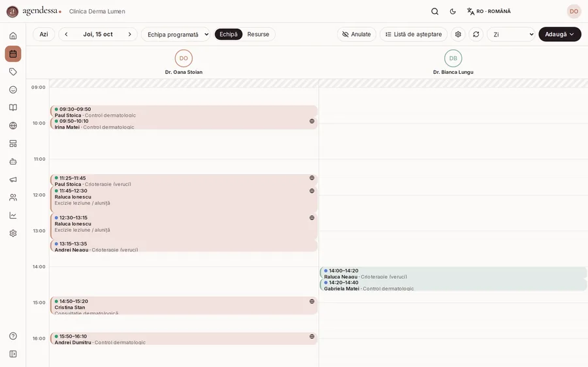Collapse the sidebar panel icon
The height and width of the screenshot is (367, 588).
click(13, 354)
